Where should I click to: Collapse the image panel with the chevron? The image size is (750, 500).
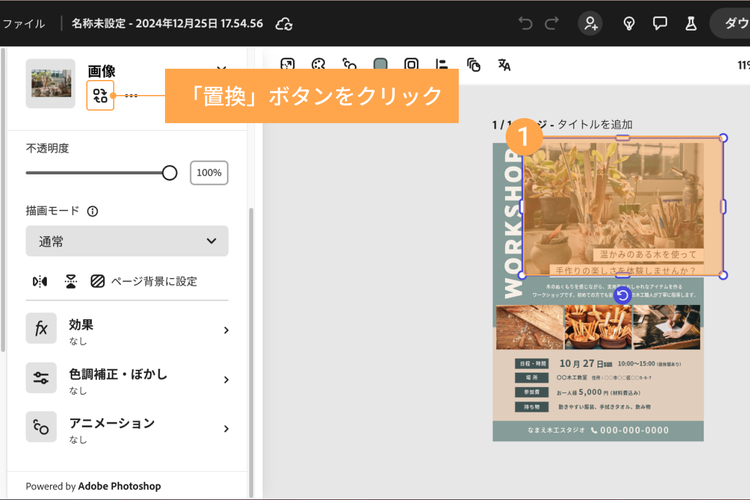click(221, 70)
